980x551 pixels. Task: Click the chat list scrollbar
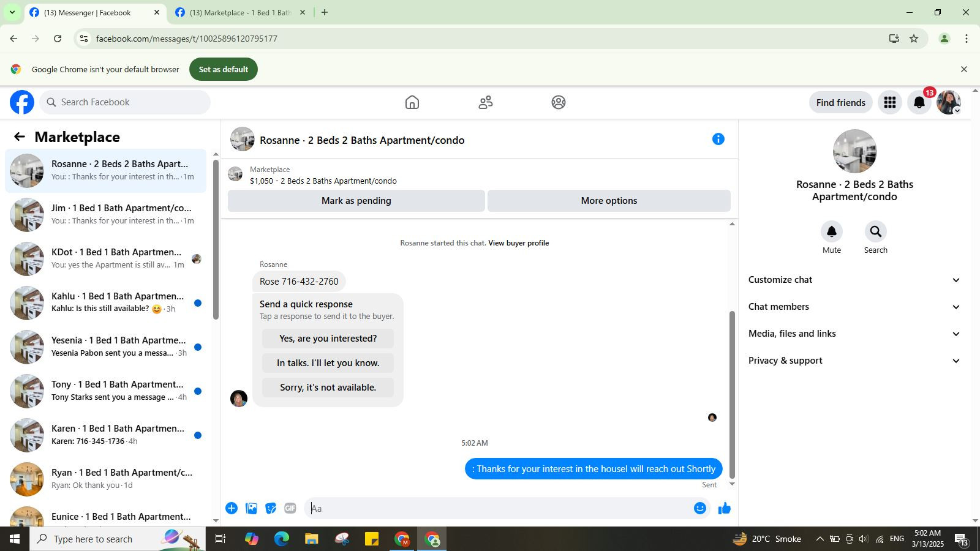(216, 239)
